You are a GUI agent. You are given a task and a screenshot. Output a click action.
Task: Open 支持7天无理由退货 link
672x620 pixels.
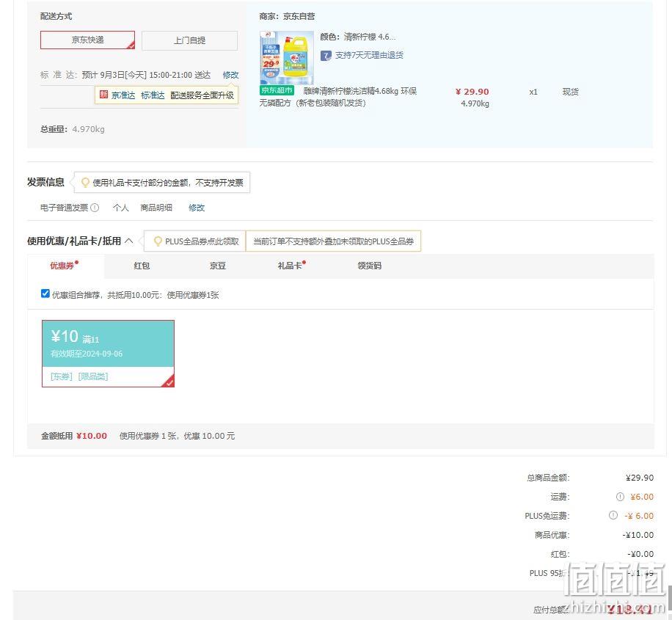369,55
